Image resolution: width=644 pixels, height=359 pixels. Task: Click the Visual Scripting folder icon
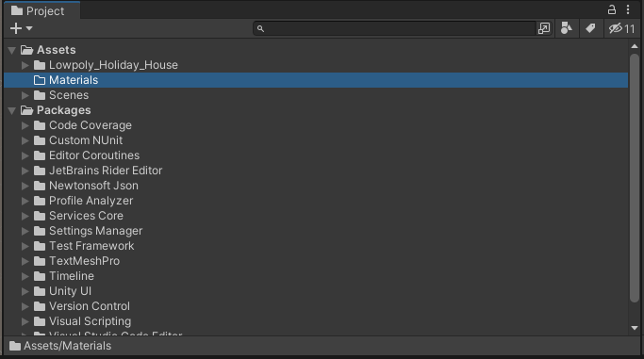coord(40,321)
